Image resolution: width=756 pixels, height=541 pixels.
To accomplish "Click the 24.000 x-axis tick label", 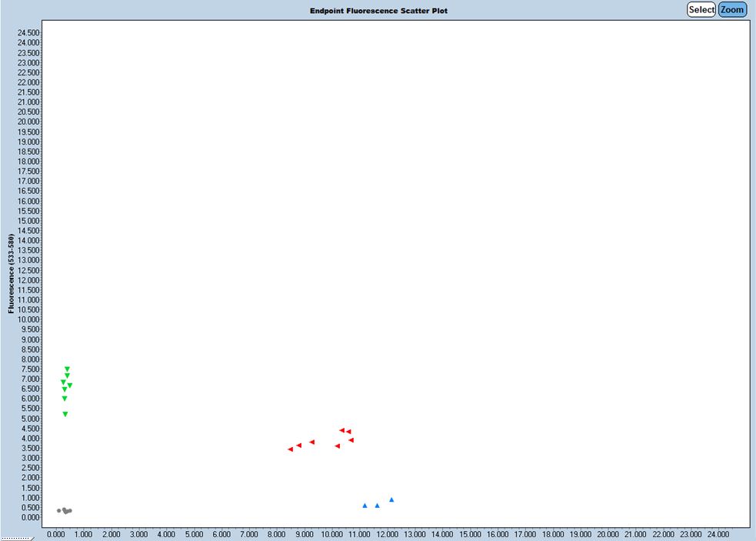I will point(718,533).
